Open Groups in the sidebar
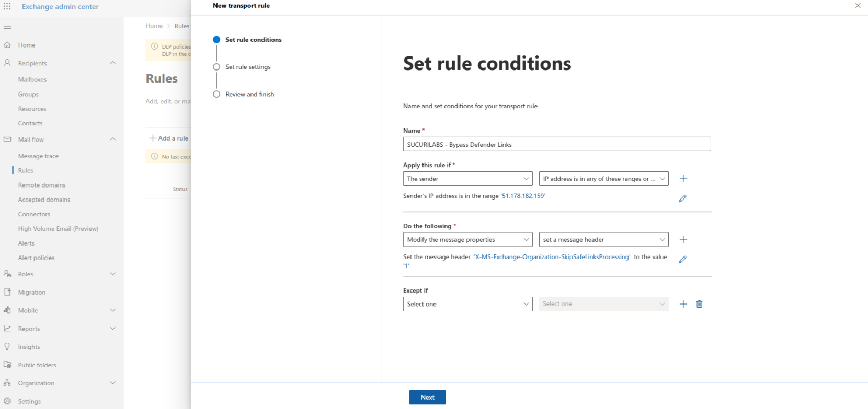The image size is (868, 409). tap(28, 94)
